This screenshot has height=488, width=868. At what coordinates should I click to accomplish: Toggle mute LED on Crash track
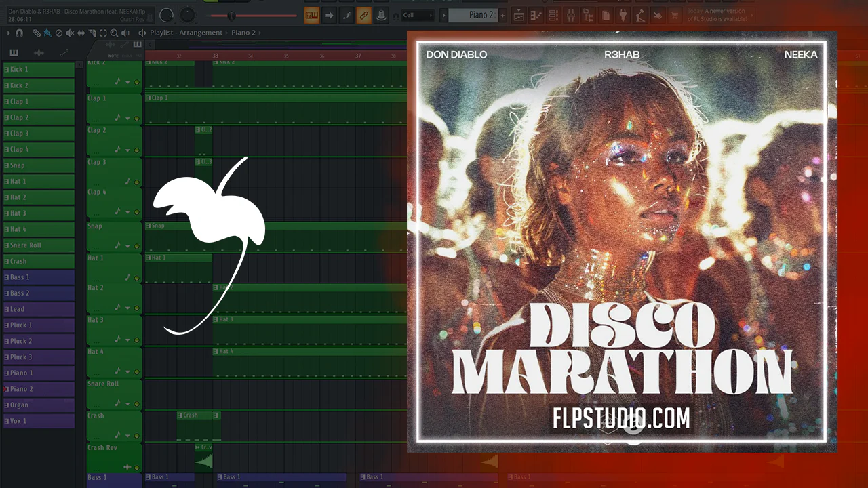click(136, 435)
